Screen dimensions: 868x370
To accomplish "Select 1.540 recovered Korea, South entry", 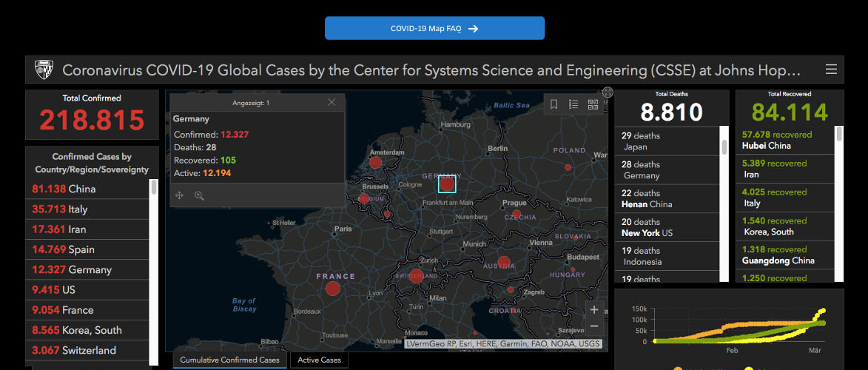I will 785,226.
